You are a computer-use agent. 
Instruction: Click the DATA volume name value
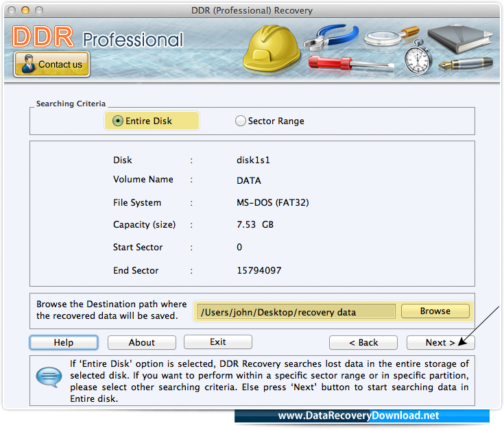pyautogui.click(x=249, y=180)
